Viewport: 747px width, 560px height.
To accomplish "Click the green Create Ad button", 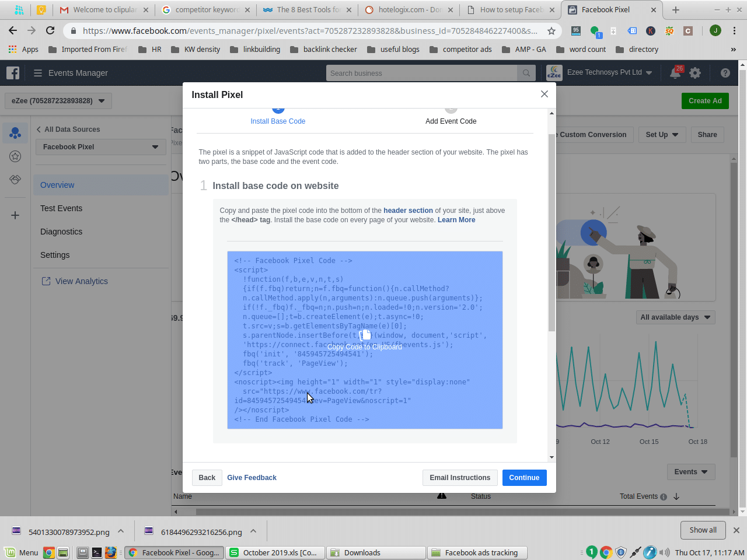I will [x=705, y=101].
